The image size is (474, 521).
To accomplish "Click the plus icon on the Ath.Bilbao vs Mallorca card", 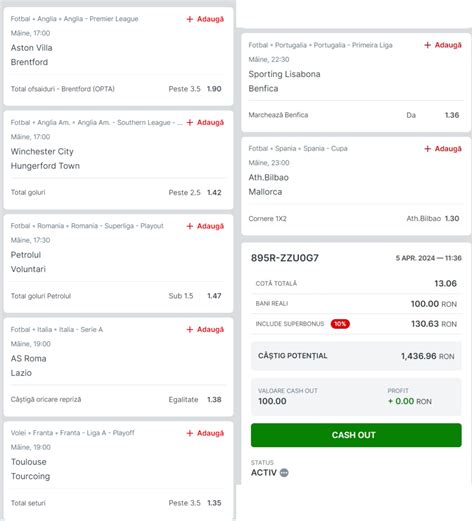I will [427, 149].
